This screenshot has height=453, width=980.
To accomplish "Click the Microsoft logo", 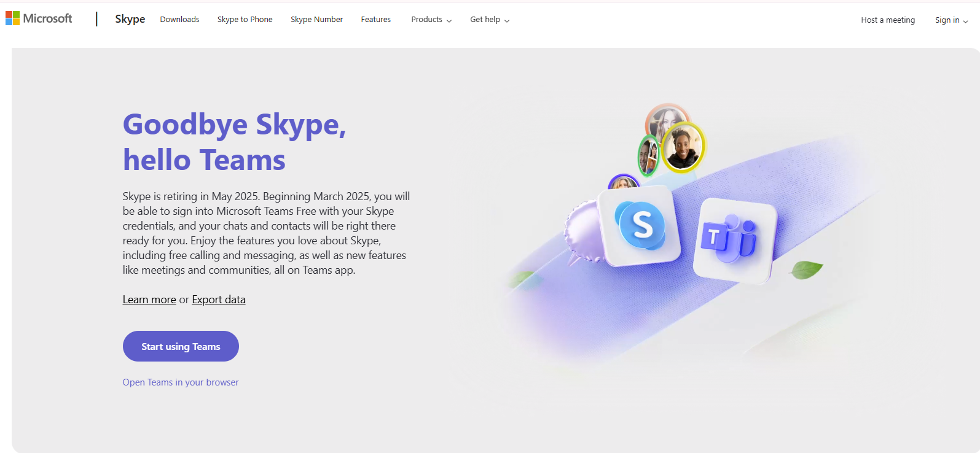I will (x=39, y=18).
